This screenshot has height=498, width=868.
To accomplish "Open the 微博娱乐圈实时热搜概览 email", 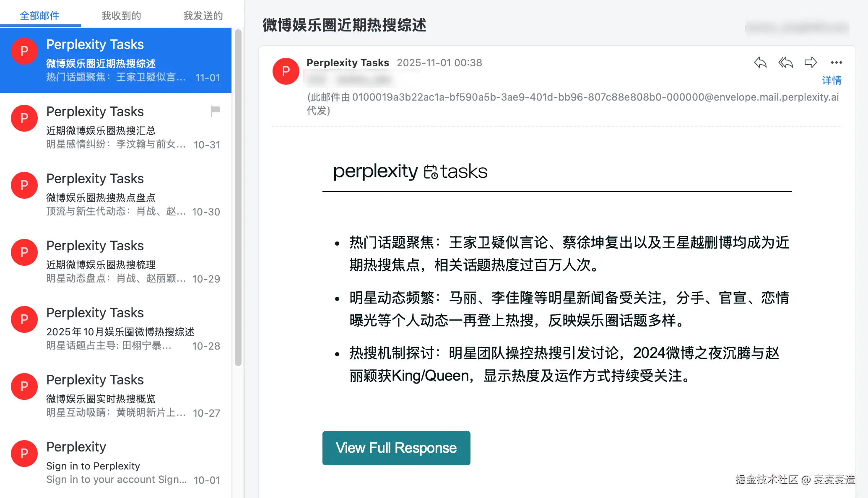I will point(116,395).
